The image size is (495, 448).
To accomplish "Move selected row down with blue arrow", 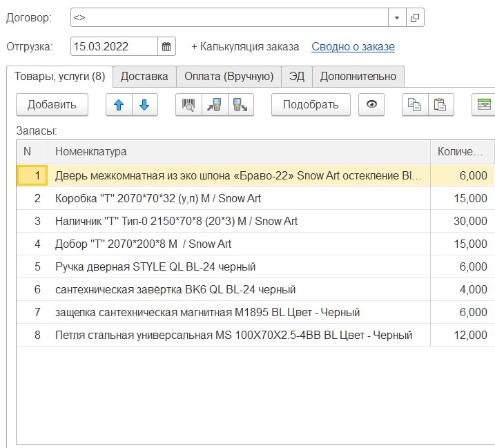I will coord(144,105).
